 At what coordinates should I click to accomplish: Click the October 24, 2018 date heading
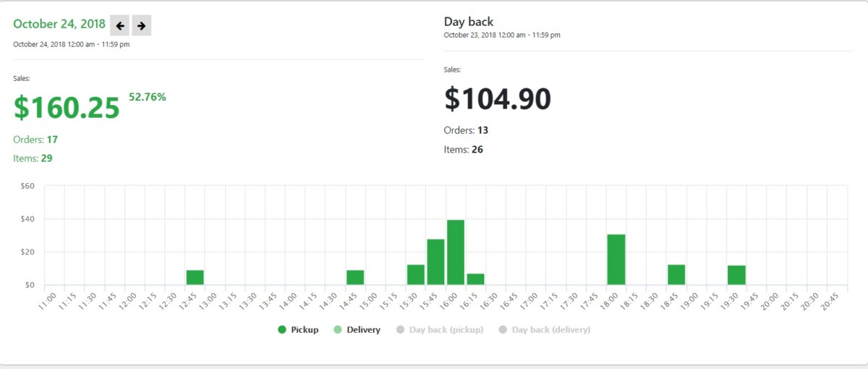tap(59, 24)
